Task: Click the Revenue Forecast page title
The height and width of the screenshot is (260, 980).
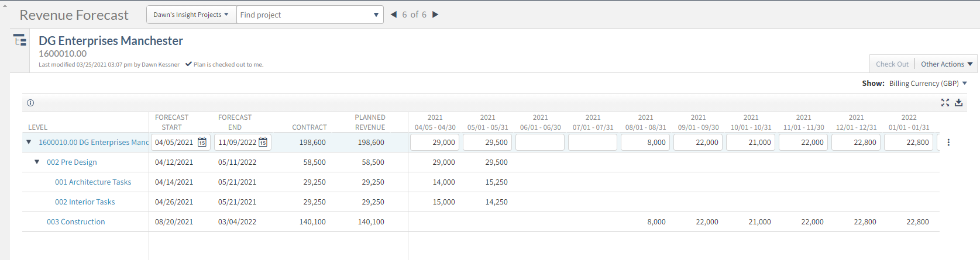Action: click(x=74, y=15)
